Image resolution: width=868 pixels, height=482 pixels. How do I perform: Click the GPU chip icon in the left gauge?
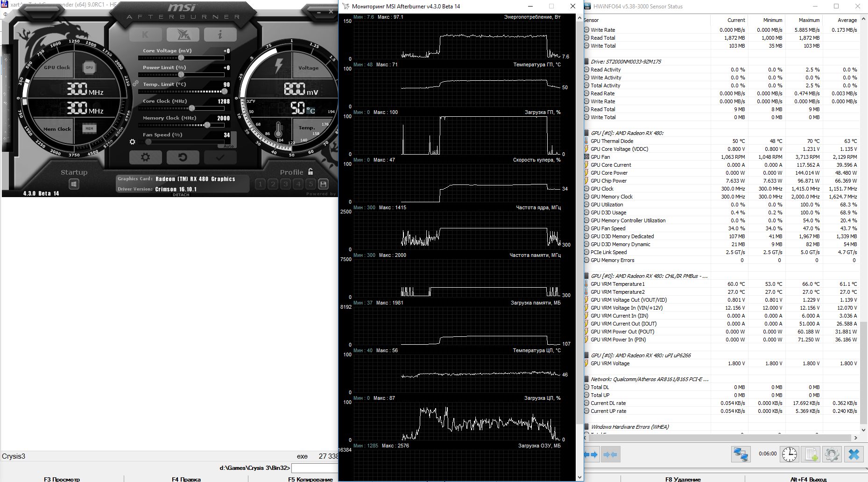[x=89, y=68]
